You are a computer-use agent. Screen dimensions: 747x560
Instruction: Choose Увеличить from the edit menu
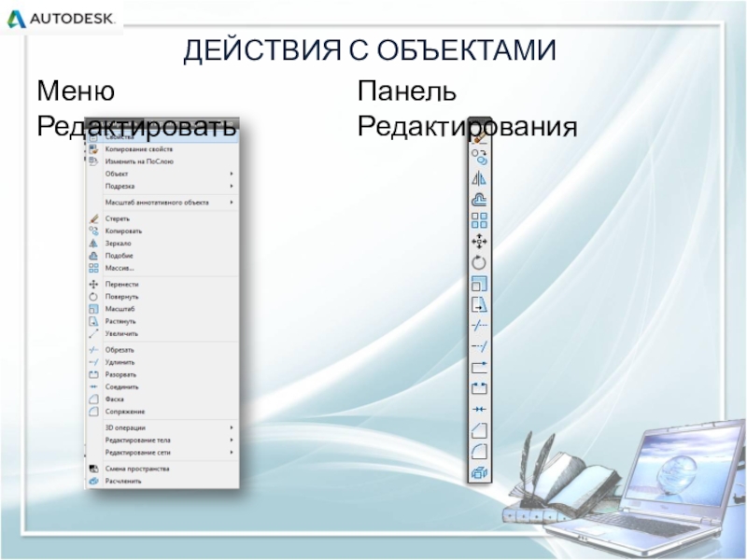pos(162,334)
